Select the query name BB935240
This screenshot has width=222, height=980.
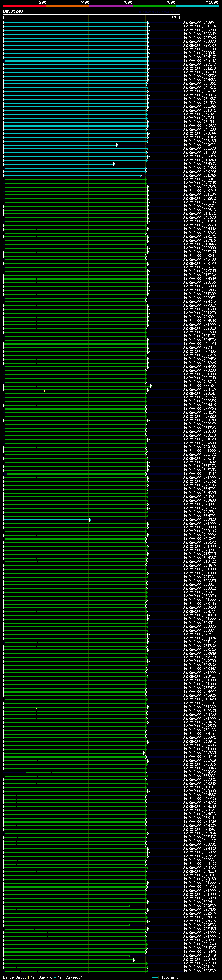[13, 11]
